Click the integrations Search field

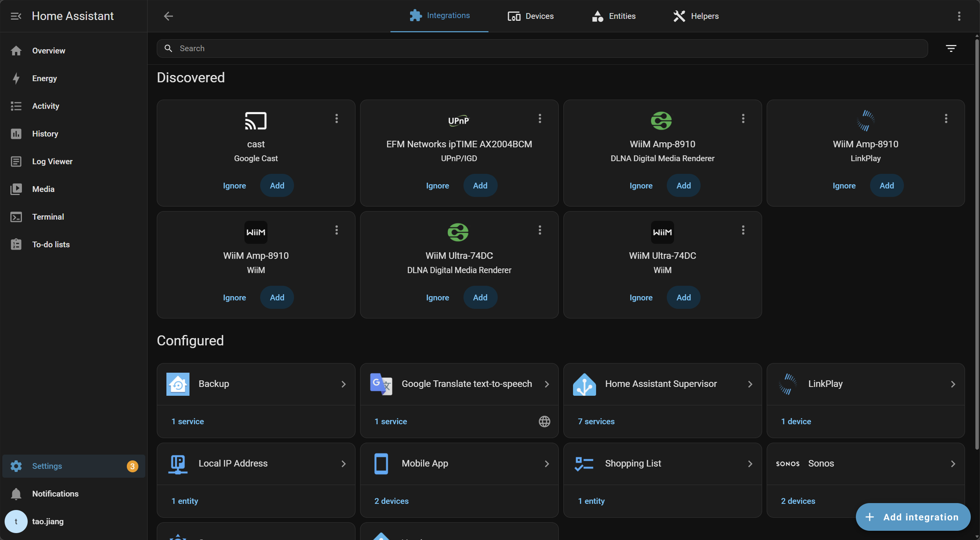click(542, 48)
